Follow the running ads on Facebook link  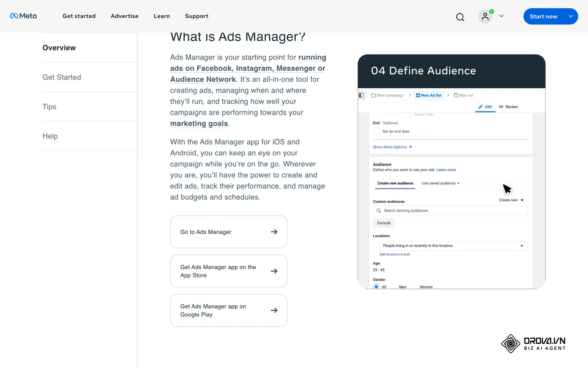coord(248,68)
